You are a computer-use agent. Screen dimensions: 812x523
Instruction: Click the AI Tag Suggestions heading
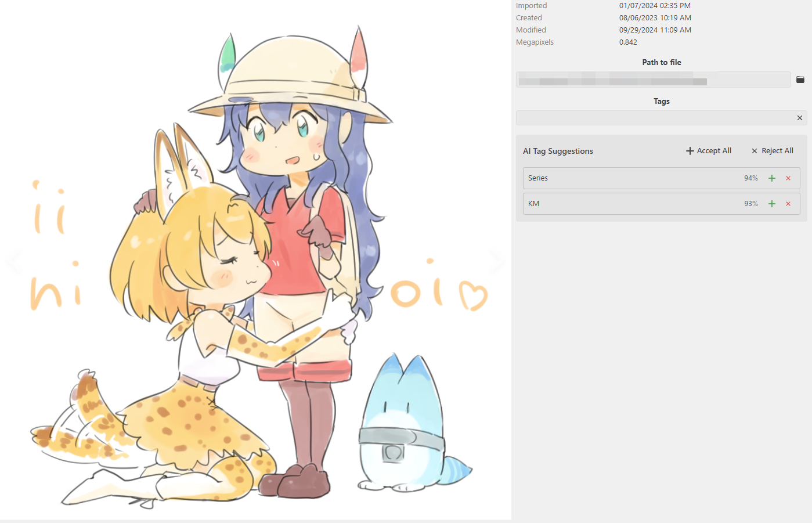558,151
